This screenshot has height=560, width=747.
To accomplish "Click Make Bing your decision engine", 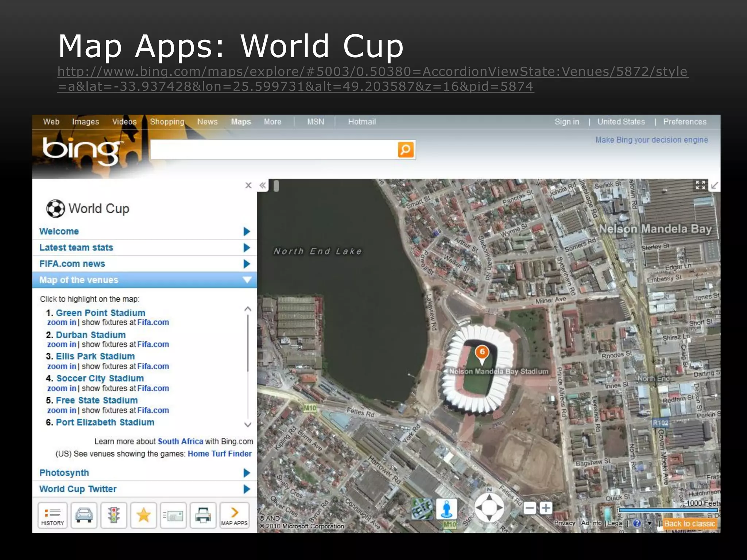I will click(x=652, y=140).
